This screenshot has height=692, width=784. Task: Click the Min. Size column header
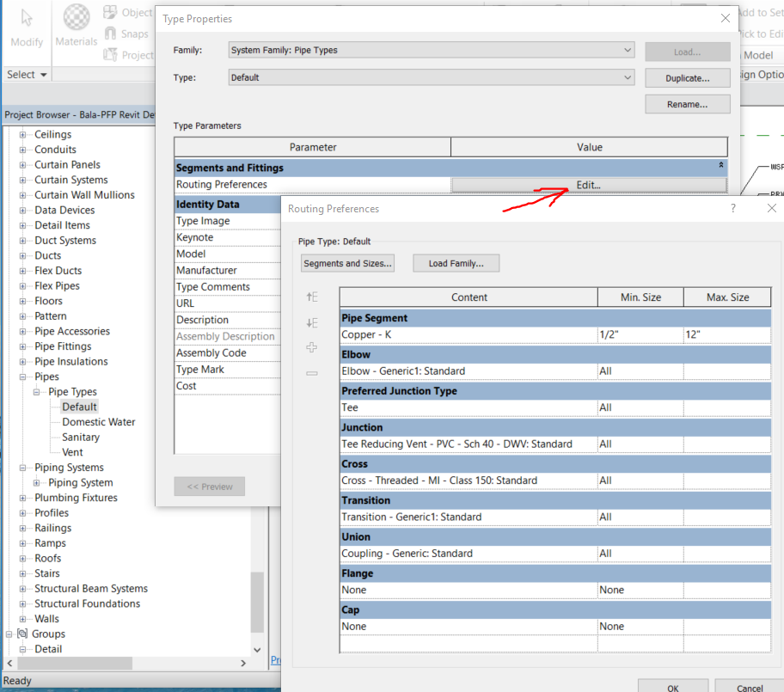pos(640,297)
